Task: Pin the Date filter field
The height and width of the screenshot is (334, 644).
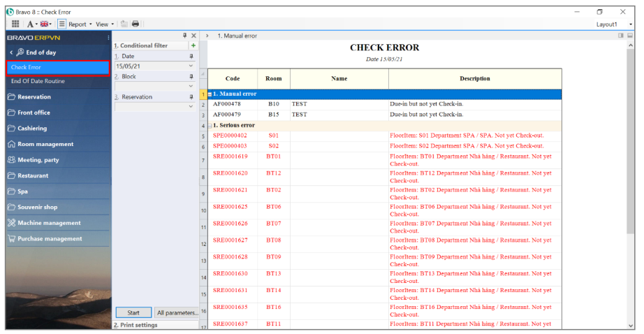Action: pos(191,57)
